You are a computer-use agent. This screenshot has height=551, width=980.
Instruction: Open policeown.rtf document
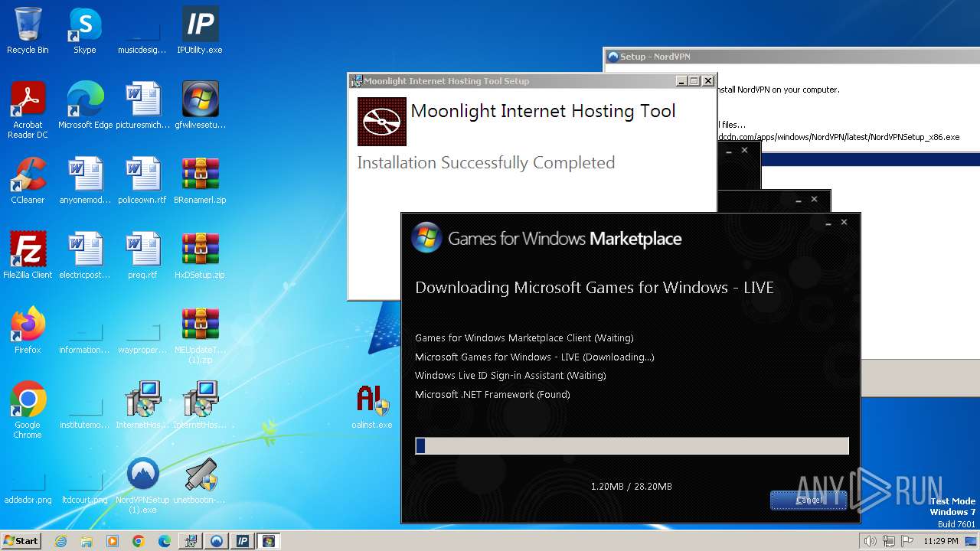tap(142, 181)
